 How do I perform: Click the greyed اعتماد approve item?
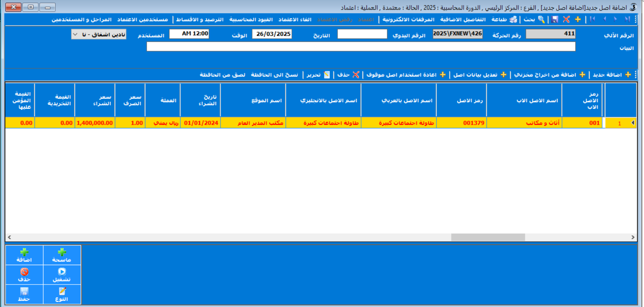tap(366, 19)
